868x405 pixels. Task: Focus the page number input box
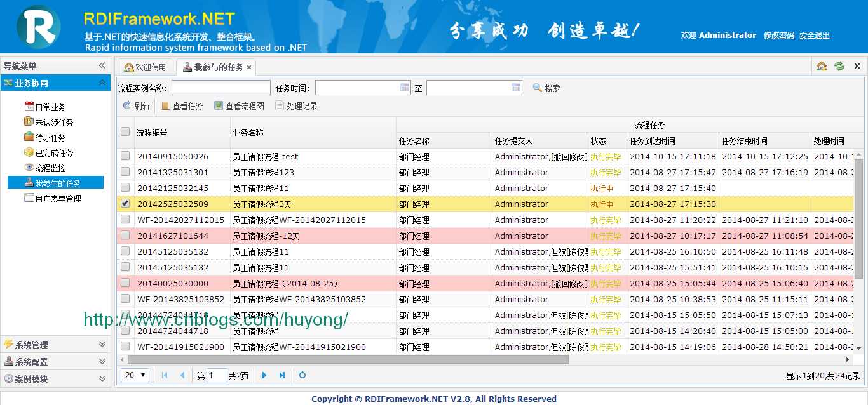click(217, 375)
